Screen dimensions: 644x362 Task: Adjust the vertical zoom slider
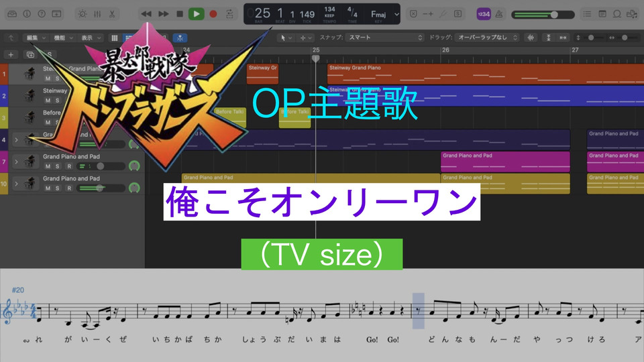pos(590,38)
